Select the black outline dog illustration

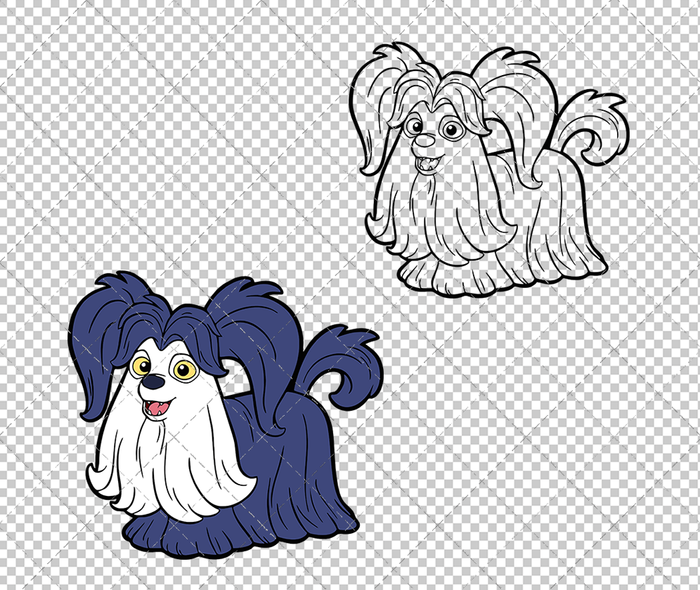(x=489, y=169)
